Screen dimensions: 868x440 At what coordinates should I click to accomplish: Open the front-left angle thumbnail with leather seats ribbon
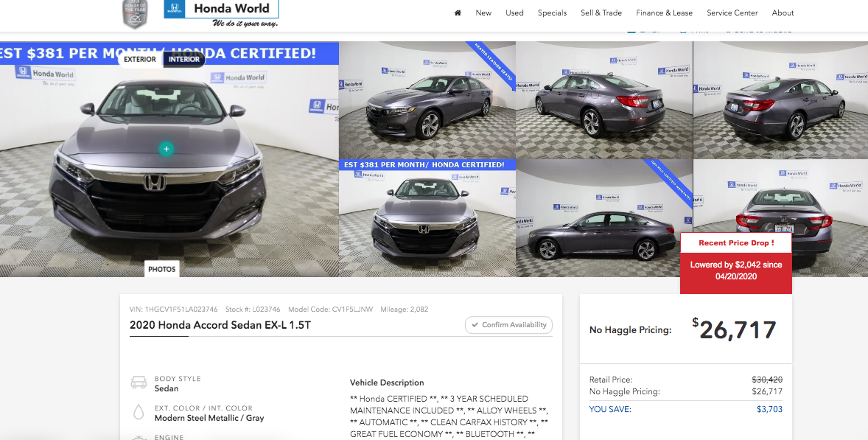pos(427,100)
